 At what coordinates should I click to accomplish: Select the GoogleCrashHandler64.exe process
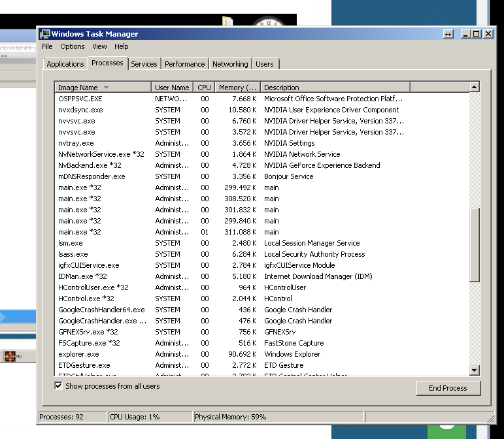click(x=262, y=310)
